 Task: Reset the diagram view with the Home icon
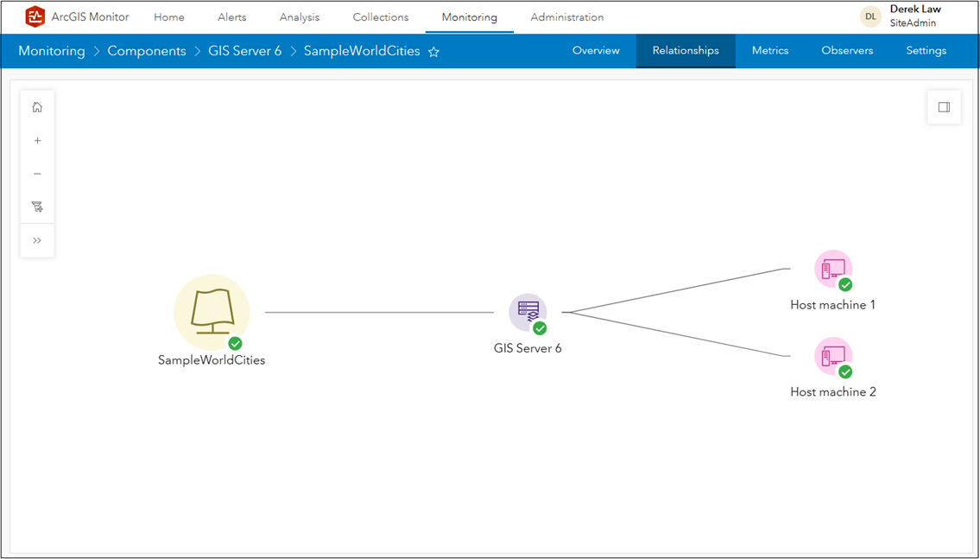coord(37,107)
